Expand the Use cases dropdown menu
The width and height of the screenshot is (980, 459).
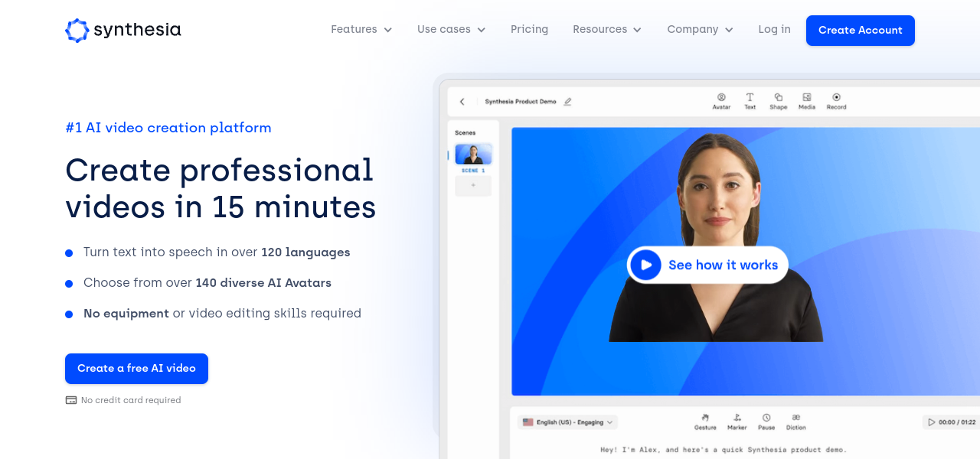click(451, 30)
